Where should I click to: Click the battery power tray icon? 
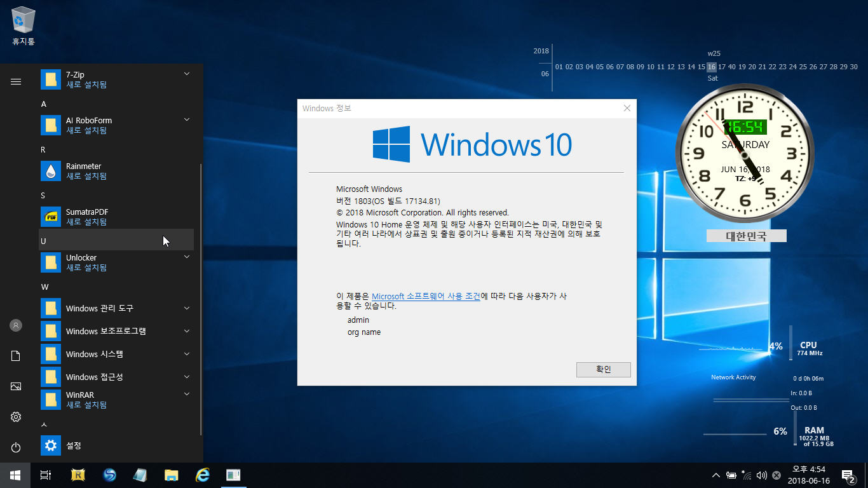point(731,475)
